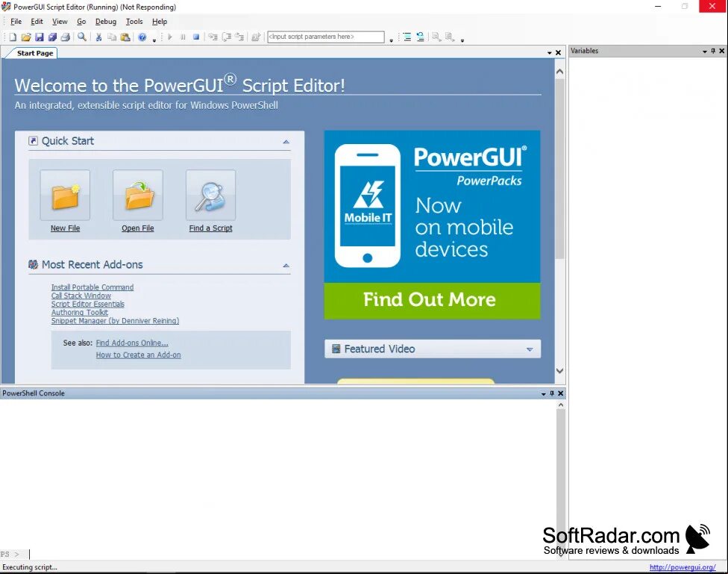
Task: Collapse the Most Recent Add-ons section
Action: click(x=286, y=266)
